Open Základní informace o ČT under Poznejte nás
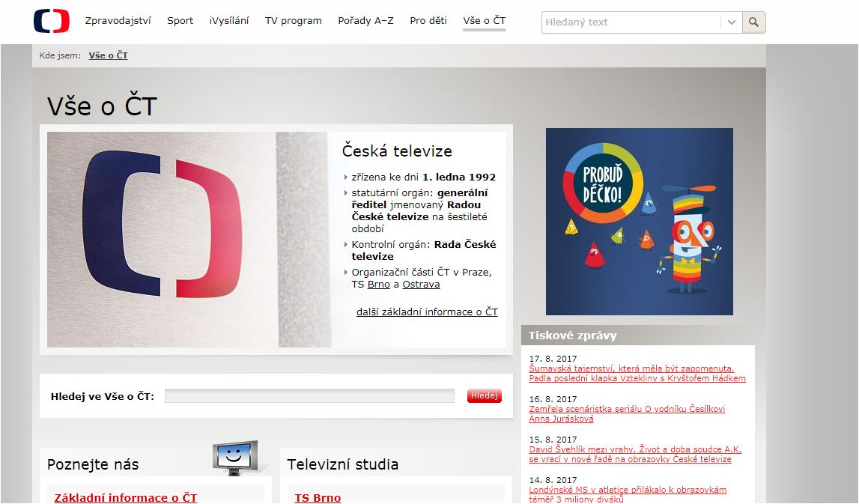Image resolution: width=859 pixels, height=504 pixels. [126, 497]
